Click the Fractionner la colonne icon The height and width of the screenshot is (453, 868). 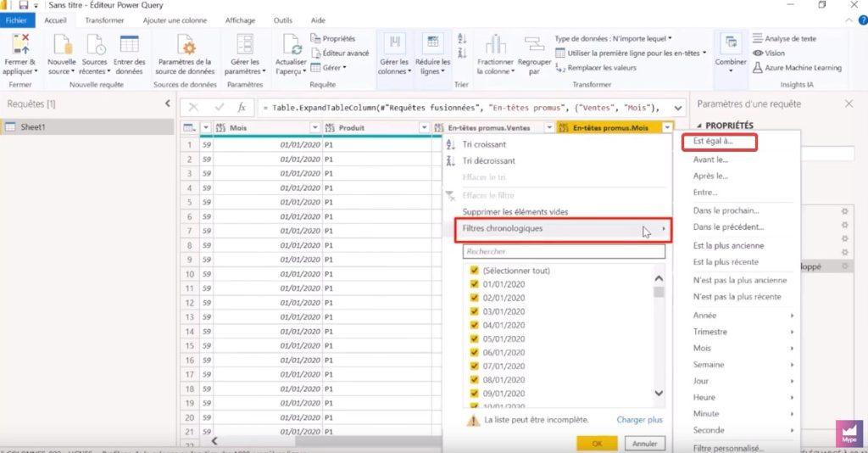click(495, 44)
